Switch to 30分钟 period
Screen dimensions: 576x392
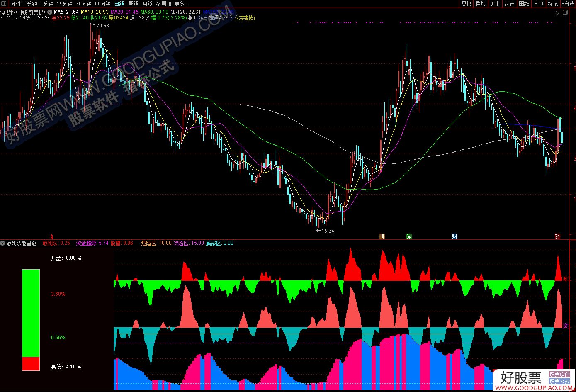pyautogui.click(x=83, y=4)
